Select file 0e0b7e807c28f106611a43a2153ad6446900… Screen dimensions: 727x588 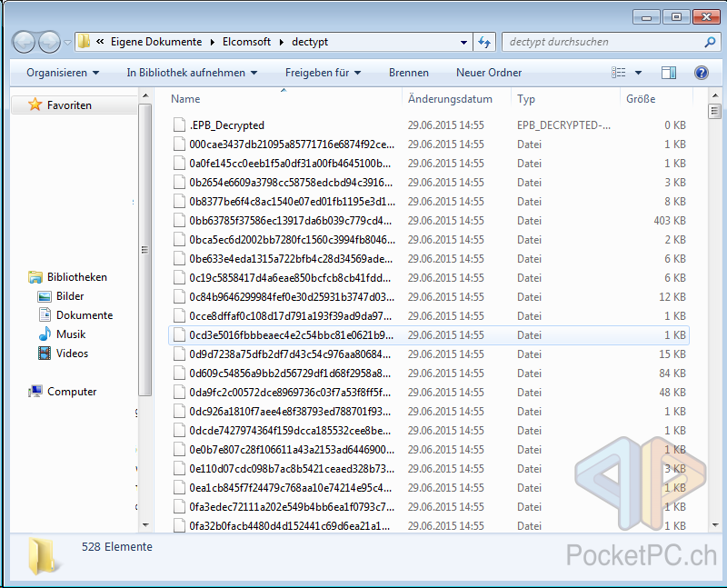(429, 450)
